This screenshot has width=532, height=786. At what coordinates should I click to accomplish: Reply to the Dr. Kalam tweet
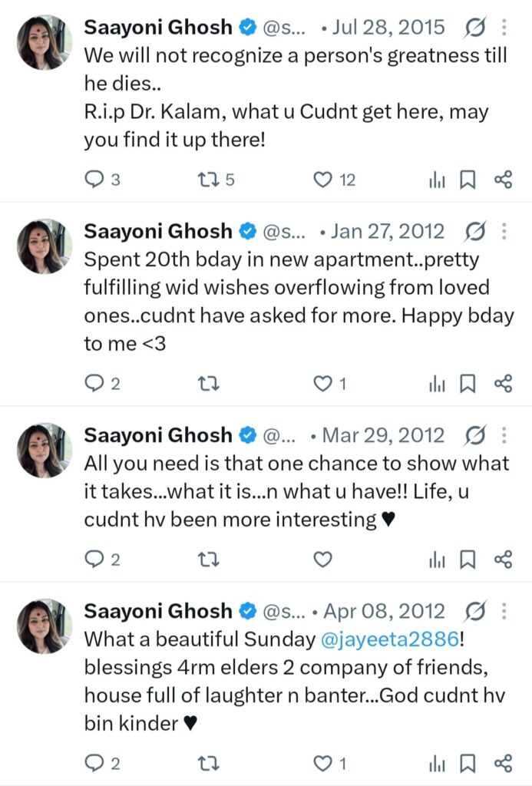94,180
